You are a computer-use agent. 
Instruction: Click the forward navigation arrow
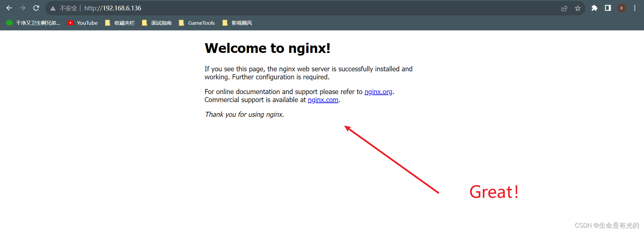[22, 8]
